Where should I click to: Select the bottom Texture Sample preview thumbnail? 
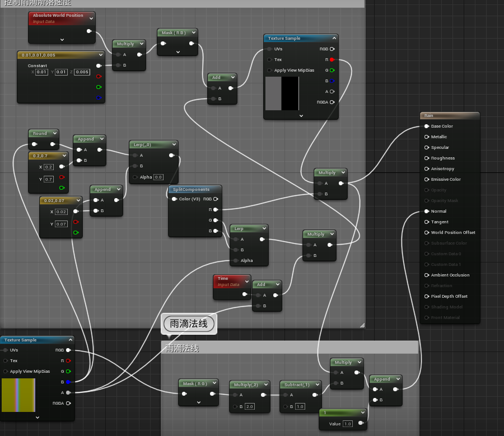[x=18, y=395]
